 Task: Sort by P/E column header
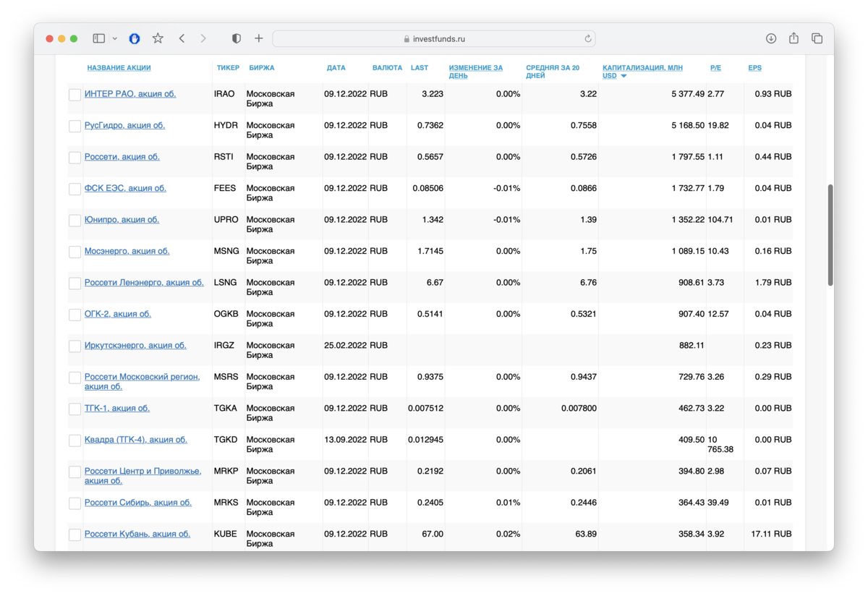[x=715, y=68]
